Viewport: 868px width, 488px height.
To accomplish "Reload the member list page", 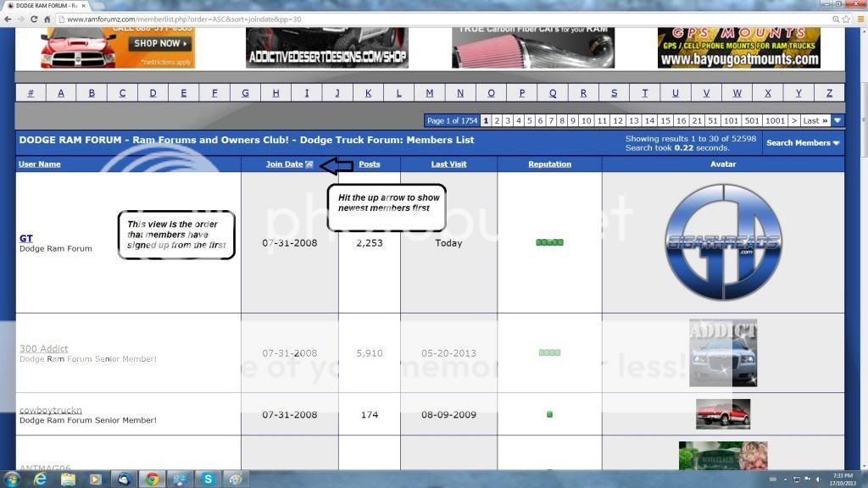I will [x=34, y=19].
